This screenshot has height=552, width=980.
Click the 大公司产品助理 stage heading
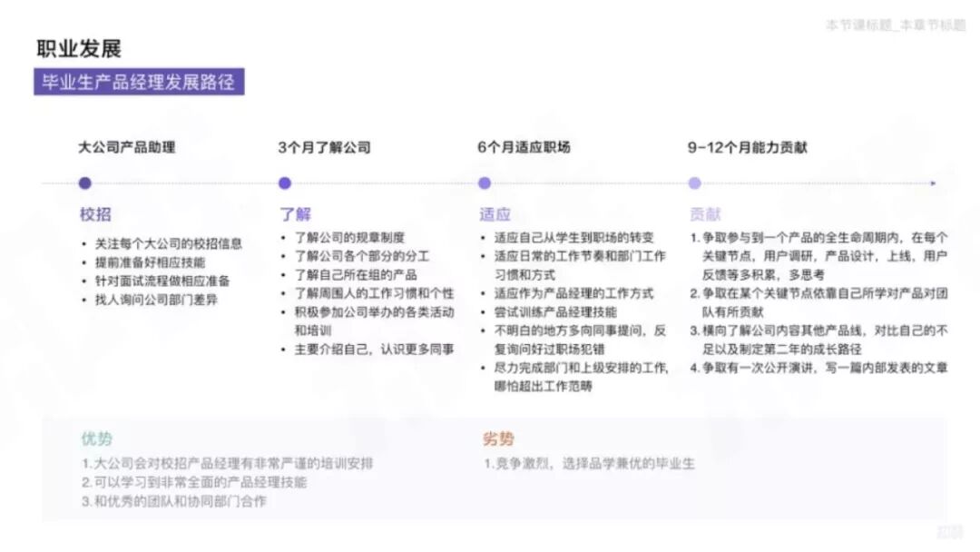[127, 148]
